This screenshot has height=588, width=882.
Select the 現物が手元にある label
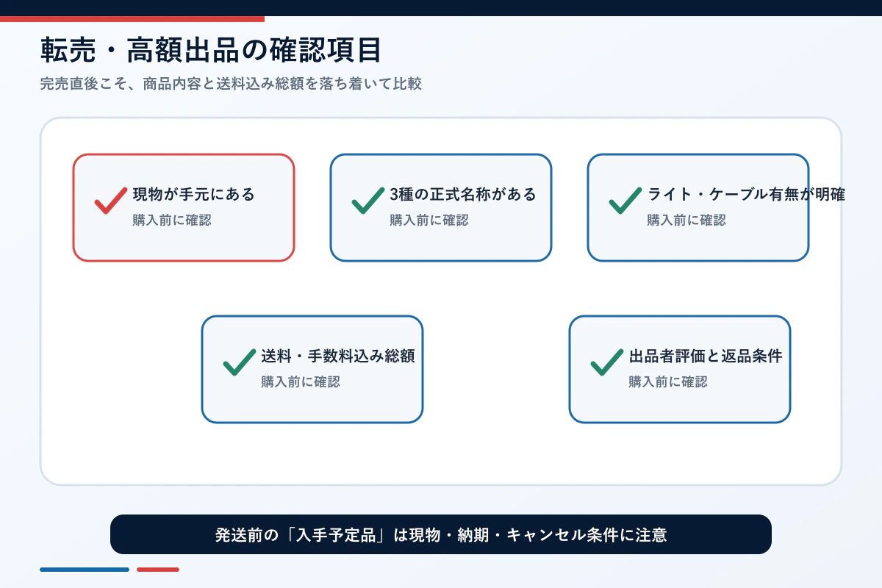click(x=193, y=195)
